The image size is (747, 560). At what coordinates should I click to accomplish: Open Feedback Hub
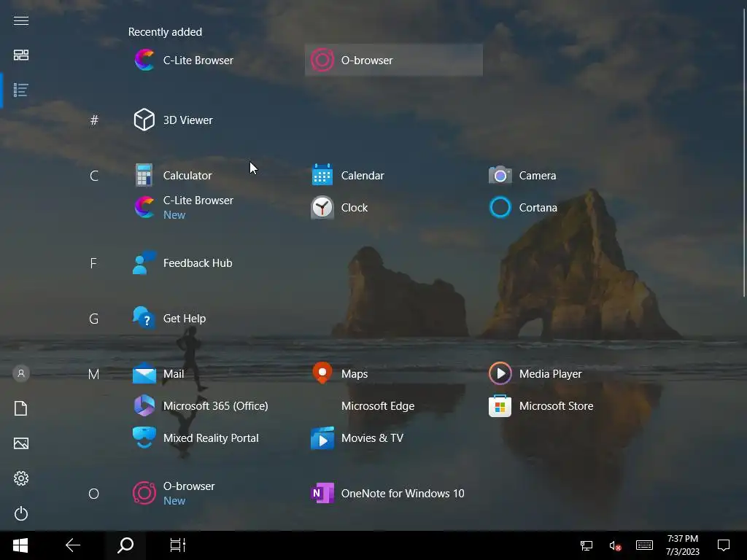coord(216,262)
